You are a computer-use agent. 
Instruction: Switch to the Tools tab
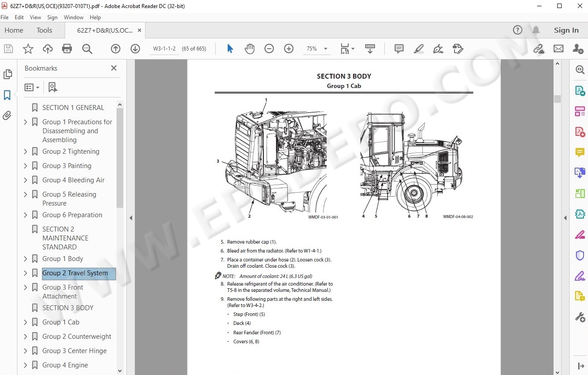tap(44, 30)
